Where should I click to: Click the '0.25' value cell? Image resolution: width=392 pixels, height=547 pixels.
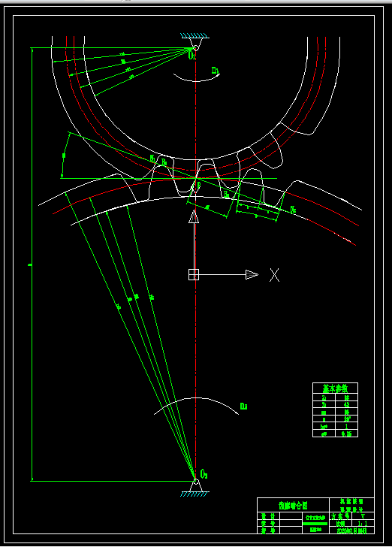point(347,434)
